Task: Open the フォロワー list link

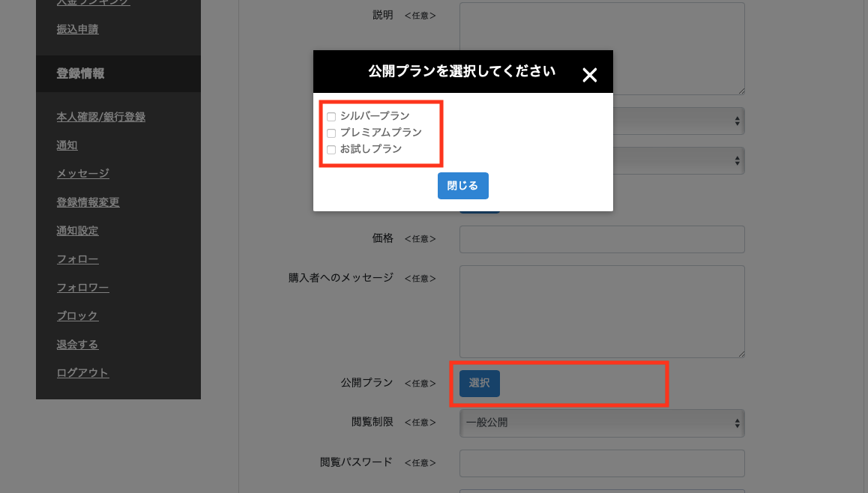Action: click(82, 288)
